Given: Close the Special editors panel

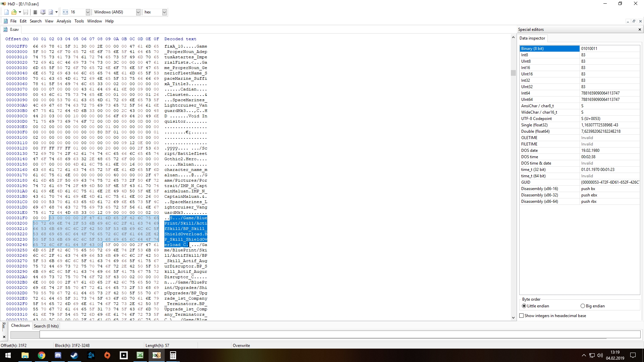Looking at the screenshot, I should pyautogui.click(x=640, y=29).
